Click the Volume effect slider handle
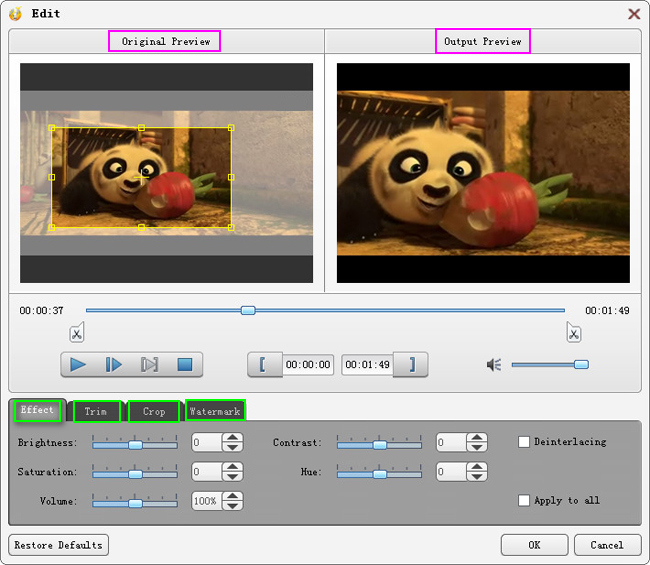Image resolution: width=650 pixels, height=565 pixels. click(135, 504)
